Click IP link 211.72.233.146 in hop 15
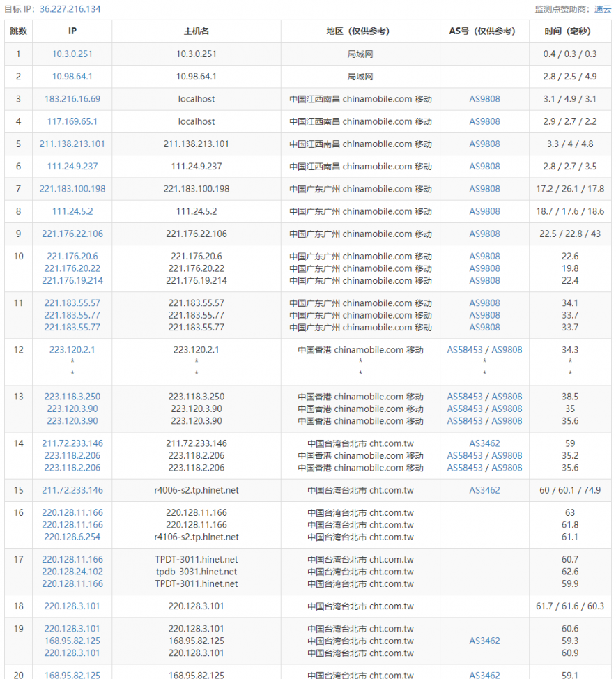 72,491
